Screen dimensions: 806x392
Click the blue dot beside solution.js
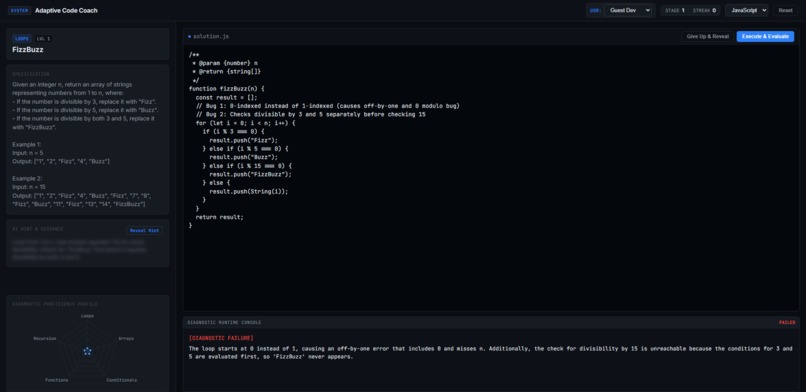click(x=189, y=36)
